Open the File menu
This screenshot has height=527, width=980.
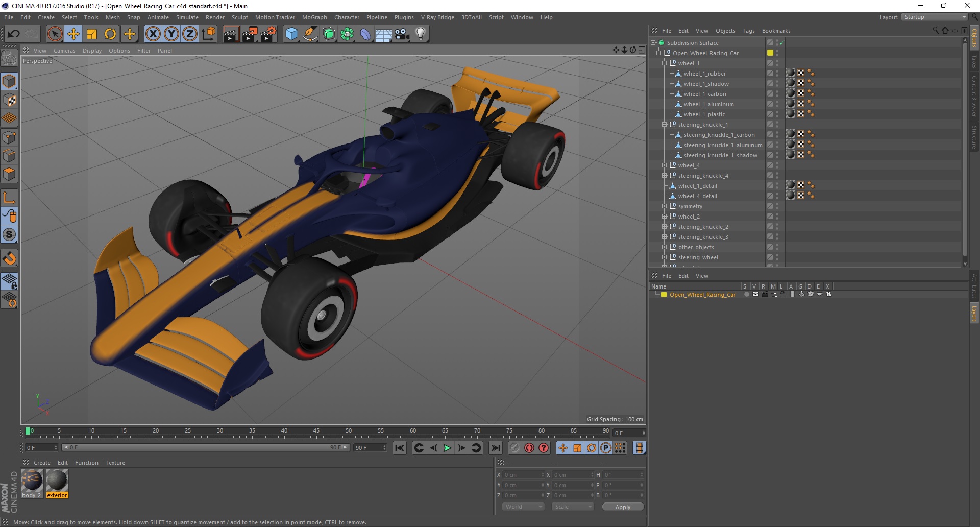[9, 17]
